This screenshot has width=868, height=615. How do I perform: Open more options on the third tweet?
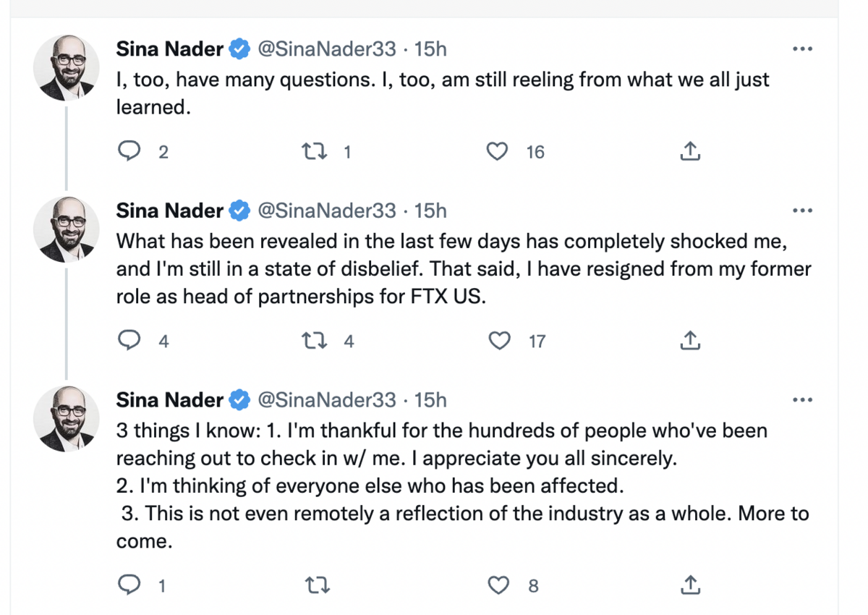(803, 399)
